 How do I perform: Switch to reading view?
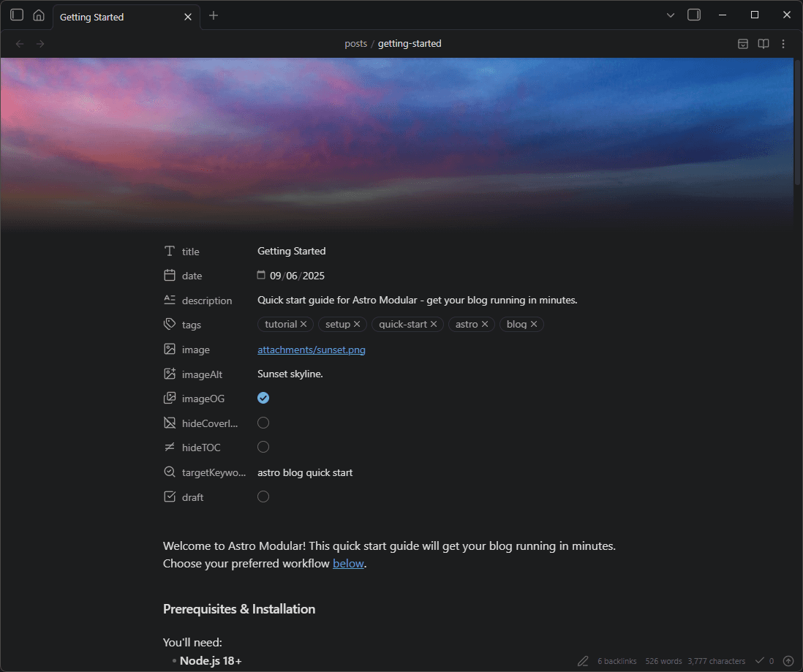763,44
